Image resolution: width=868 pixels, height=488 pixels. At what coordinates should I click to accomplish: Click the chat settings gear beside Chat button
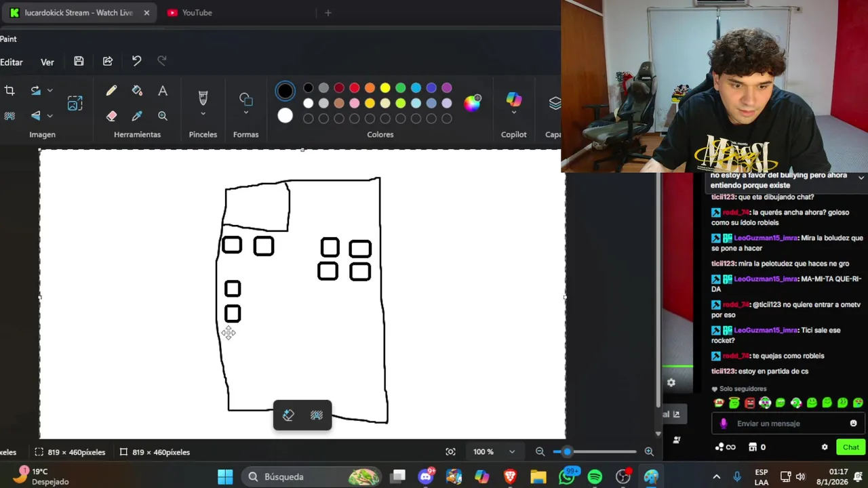point(825,447)
